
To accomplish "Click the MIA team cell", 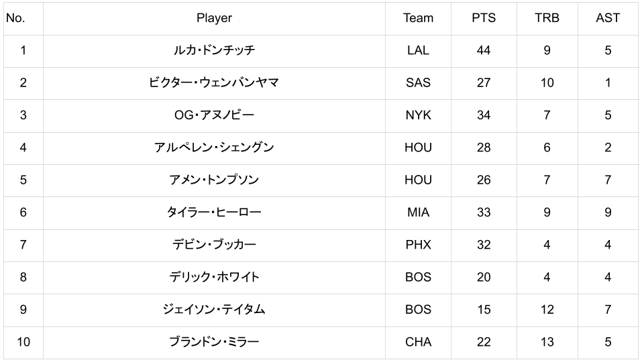I will tap(418, 213).
